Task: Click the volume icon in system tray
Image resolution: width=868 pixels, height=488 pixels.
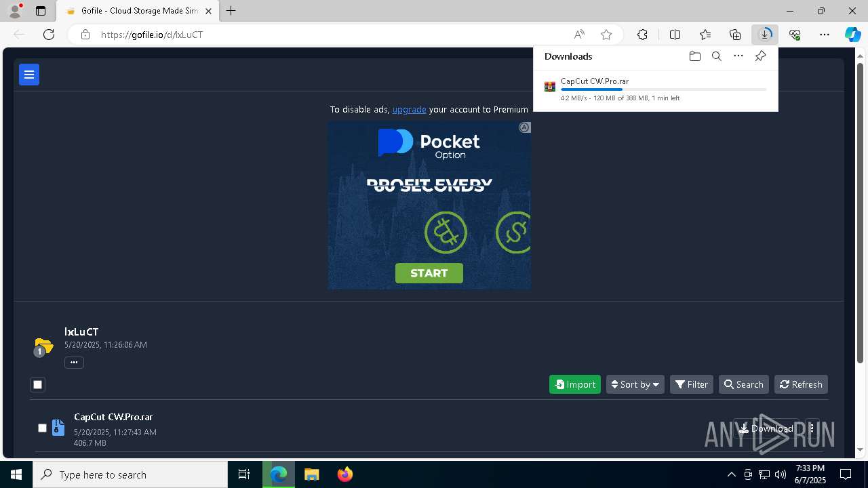Action: pos(781,474)
